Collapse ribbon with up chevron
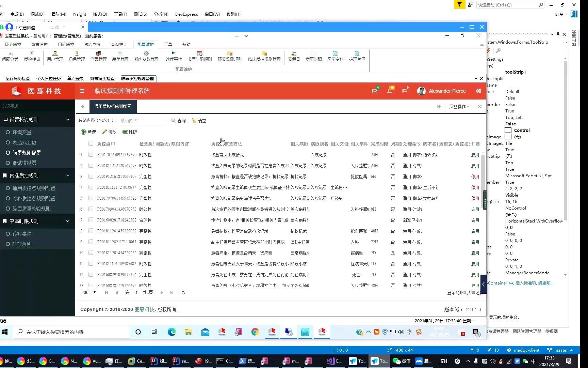Screen dimensions: 588x368 click(x=482, y=45)
